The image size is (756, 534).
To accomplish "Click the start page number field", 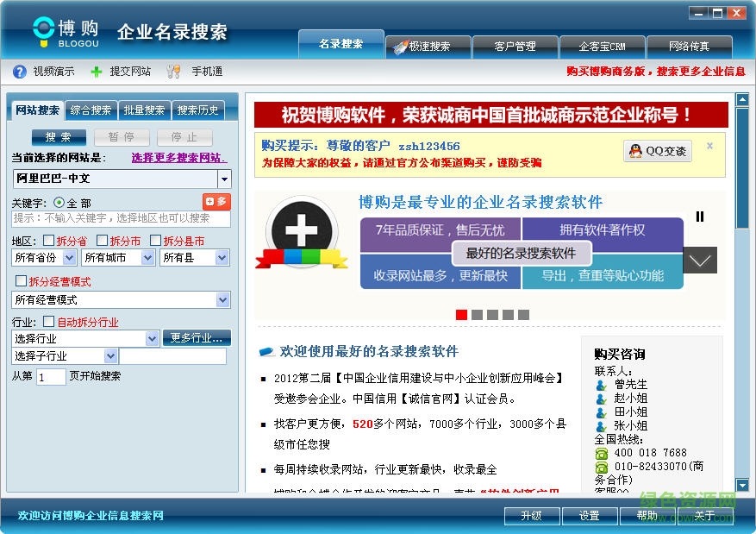I will click(x=51, y=377).
